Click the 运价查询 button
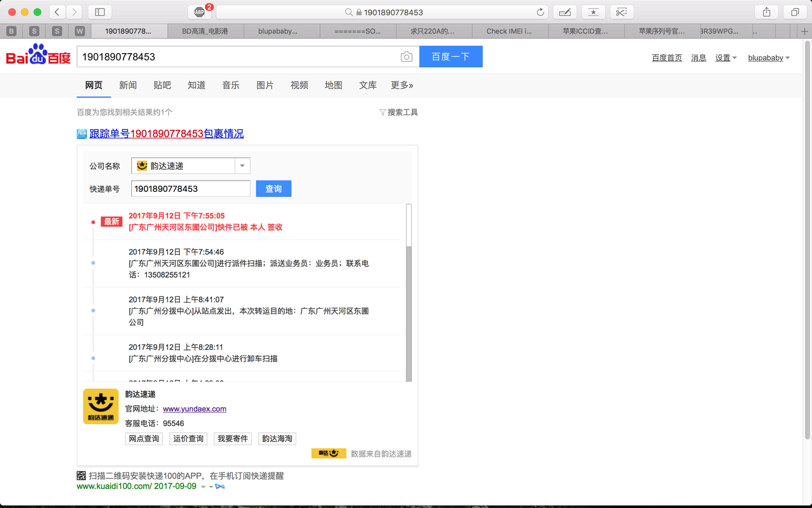 click(188, 439)
